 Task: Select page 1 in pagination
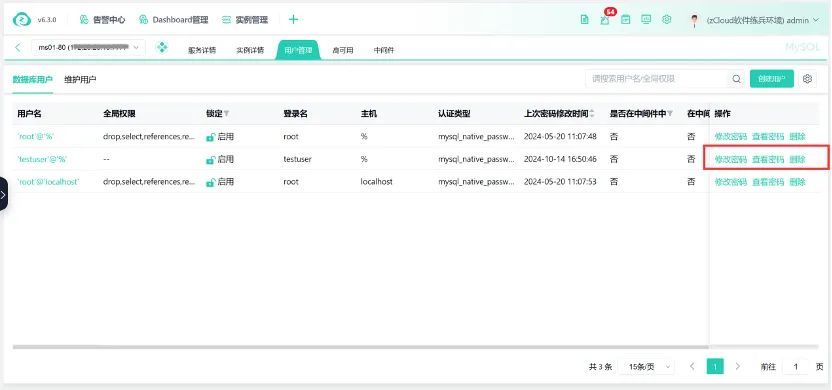715,367
